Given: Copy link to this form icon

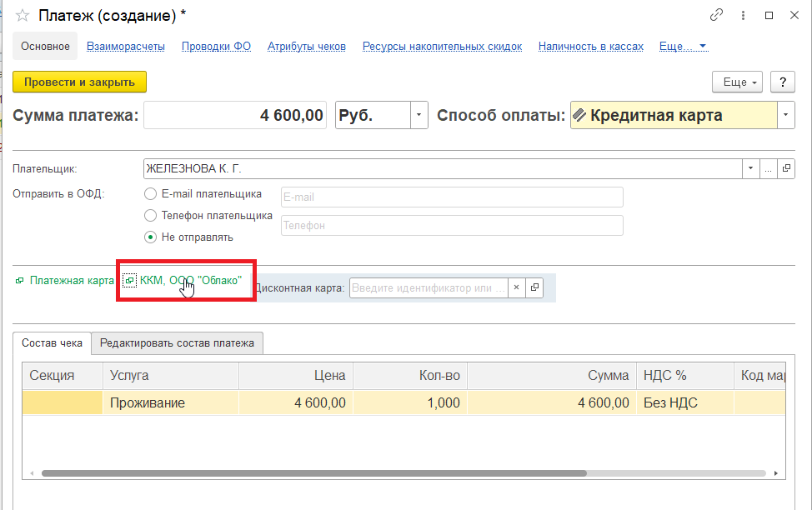Looking at the screenshot, I should [x=716, y=15].
